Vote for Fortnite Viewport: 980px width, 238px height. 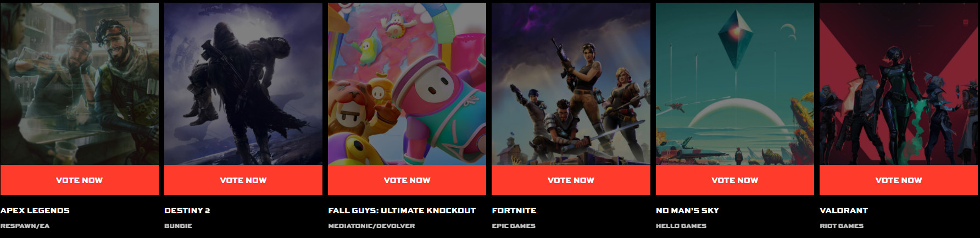point(571,180)
